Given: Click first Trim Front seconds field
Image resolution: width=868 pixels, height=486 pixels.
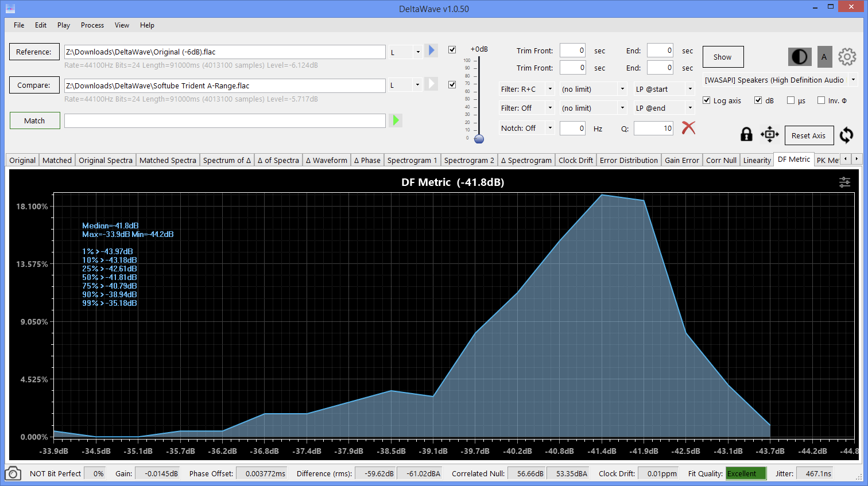Looking at the screenshot, I should coord(572,50).
